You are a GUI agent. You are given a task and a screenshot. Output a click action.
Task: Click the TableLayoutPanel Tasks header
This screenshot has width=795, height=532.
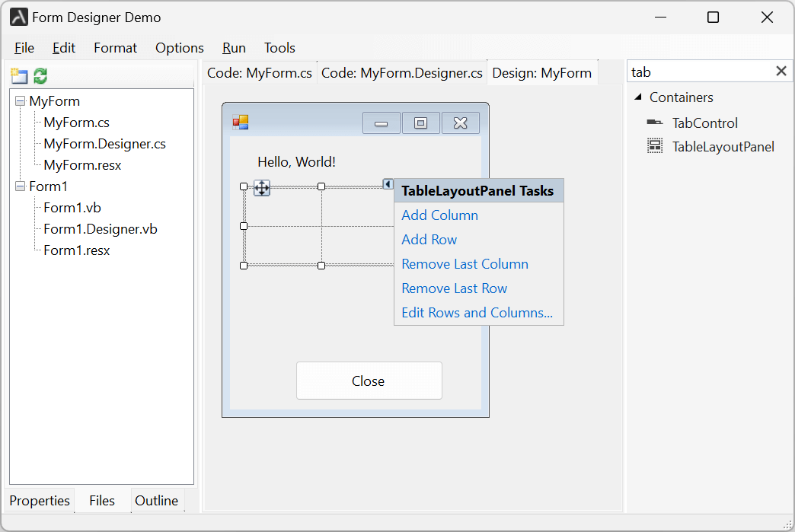[478, 190]
